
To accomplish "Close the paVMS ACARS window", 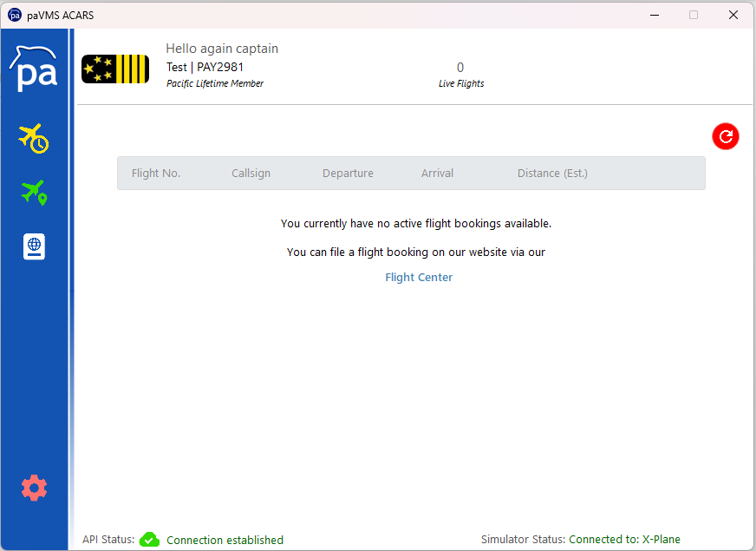I will click(733, 15).
